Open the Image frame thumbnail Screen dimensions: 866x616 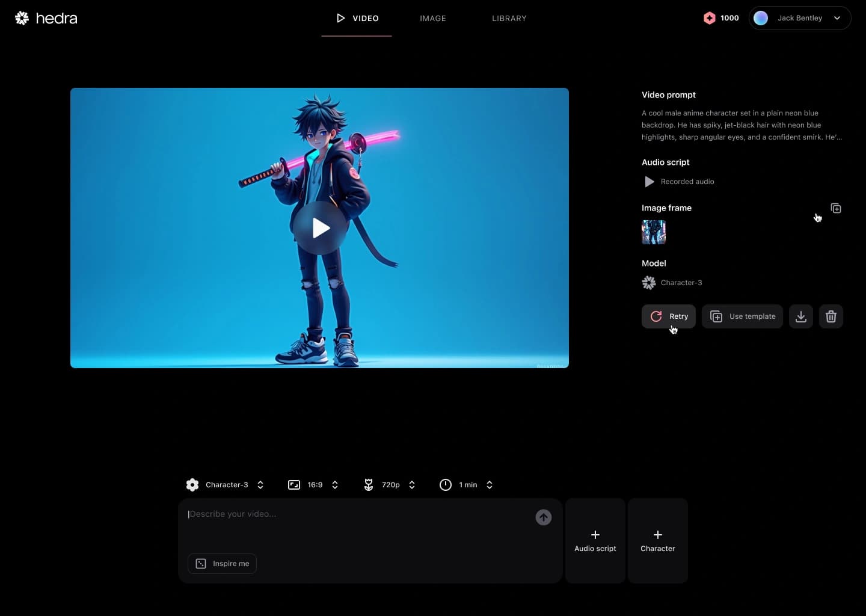coord(653,232)
